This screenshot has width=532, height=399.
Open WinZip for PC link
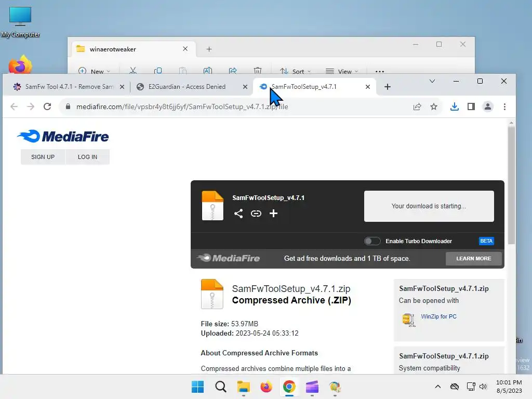pos(438,316)
